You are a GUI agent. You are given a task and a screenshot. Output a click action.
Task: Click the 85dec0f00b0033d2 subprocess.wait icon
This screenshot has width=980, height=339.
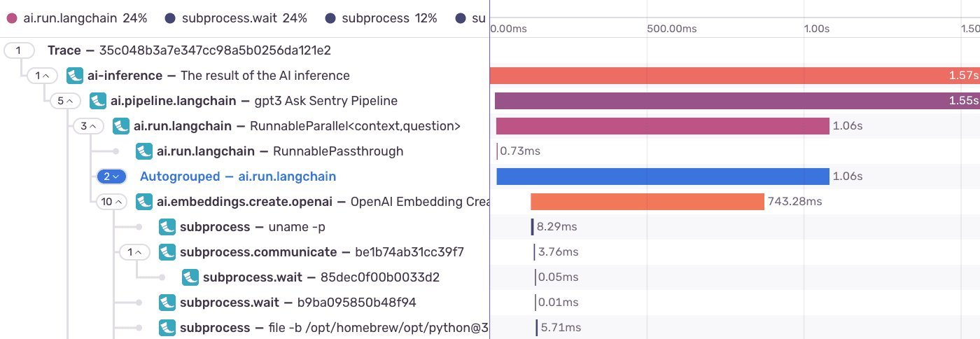[191, 277]
